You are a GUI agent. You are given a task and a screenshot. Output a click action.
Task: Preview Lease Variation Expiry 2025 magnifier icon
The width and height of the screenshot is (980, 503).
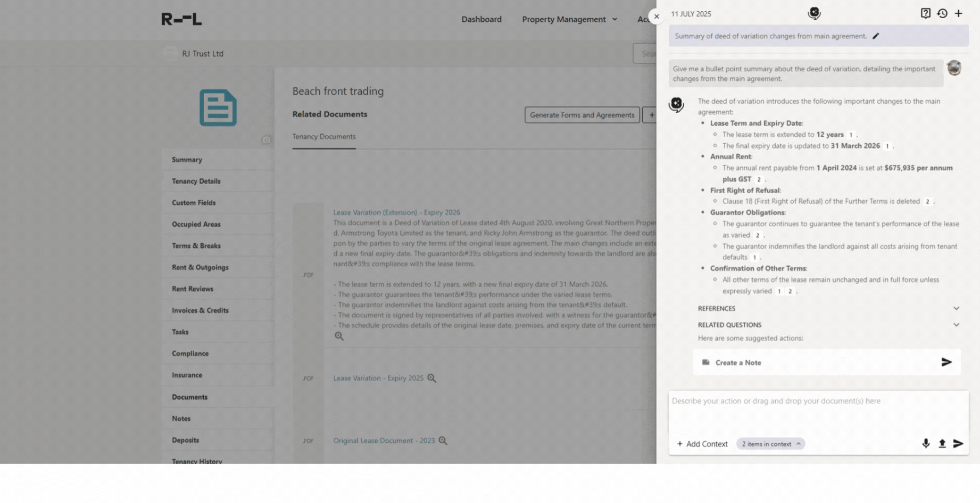[431, 378]
